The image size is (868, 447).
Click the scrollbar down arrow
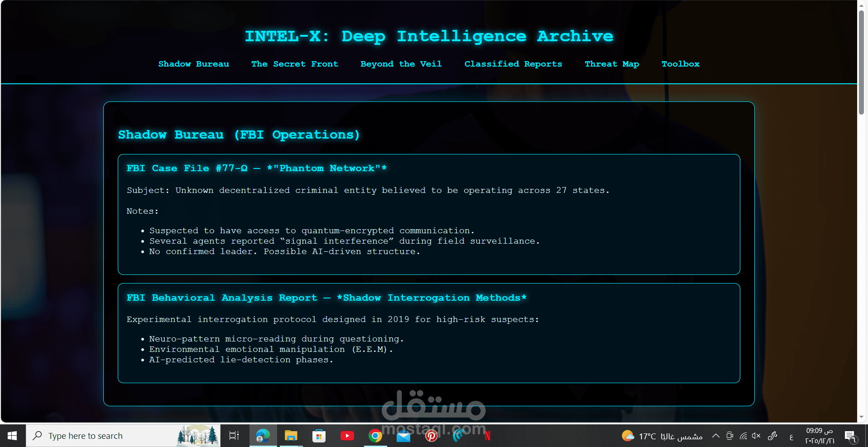coord(862,417)
